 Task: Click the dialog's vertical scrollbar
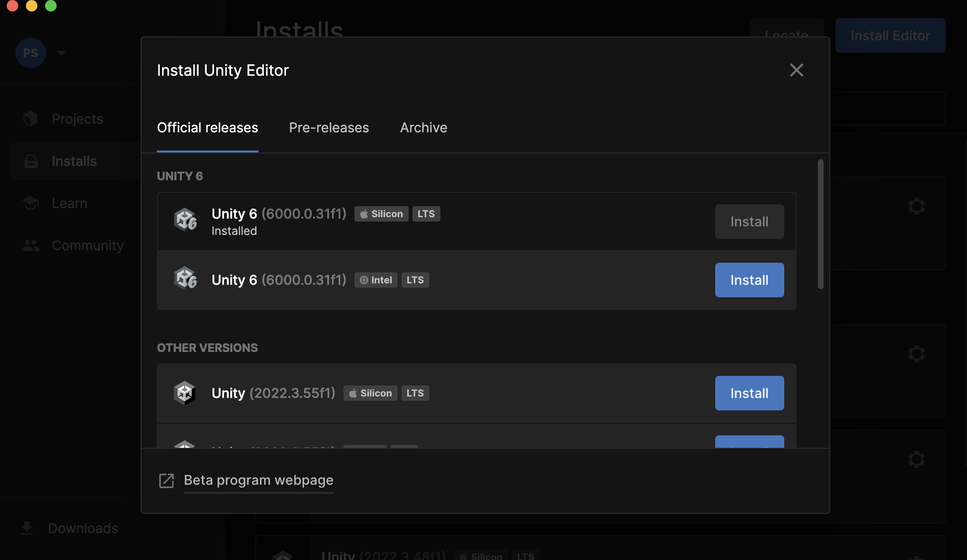tap(820, 224)
